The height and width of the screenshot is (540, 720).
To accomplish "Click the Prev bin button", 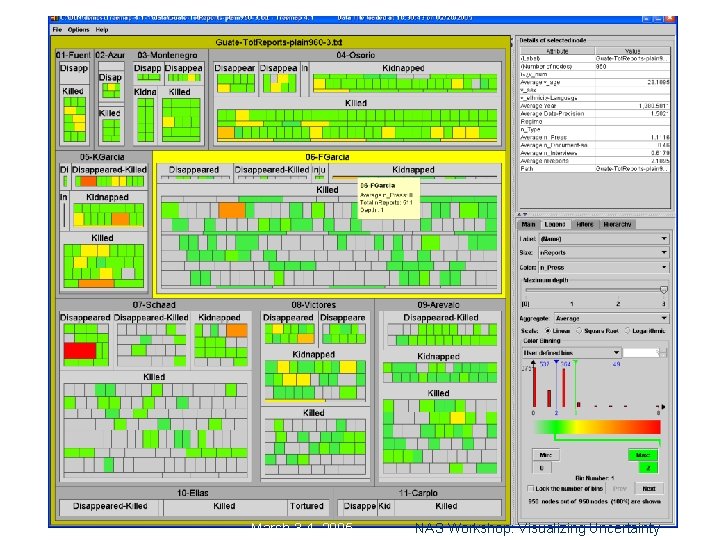I will coord(619,489).
